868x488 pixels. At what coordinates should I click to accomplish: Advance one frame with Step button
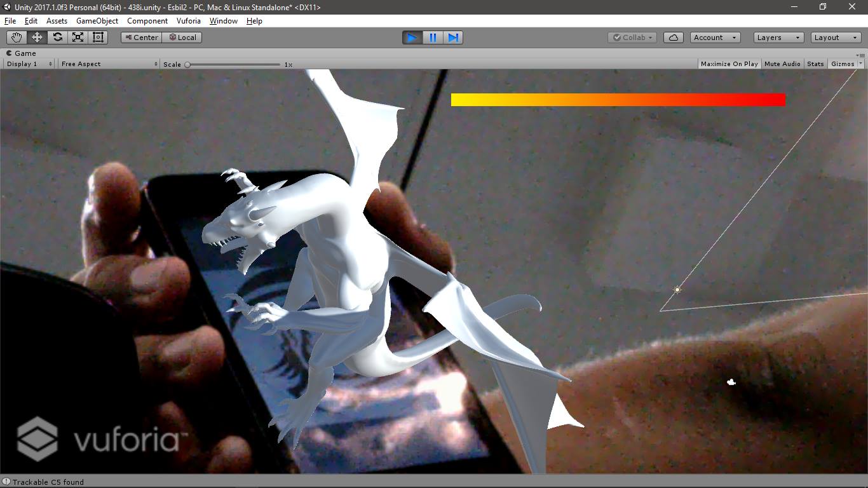click(x=453, y=37)
